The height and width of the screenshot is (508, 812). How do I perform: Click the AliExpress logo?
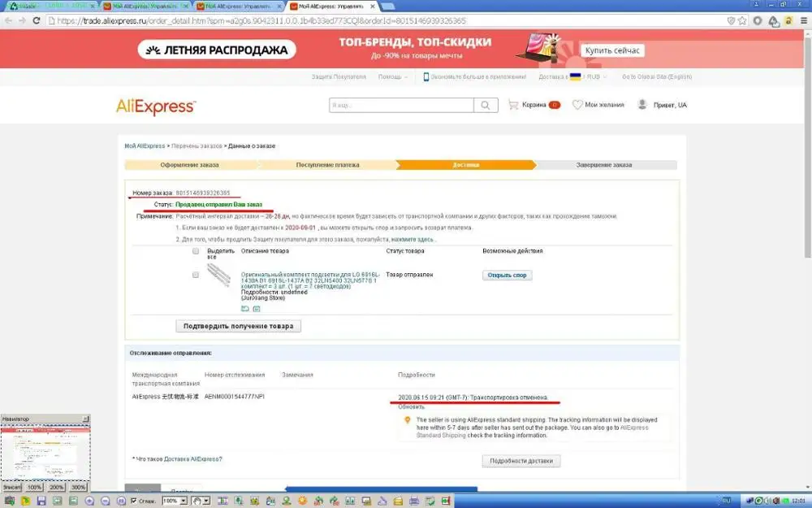(x=156, y=106)
